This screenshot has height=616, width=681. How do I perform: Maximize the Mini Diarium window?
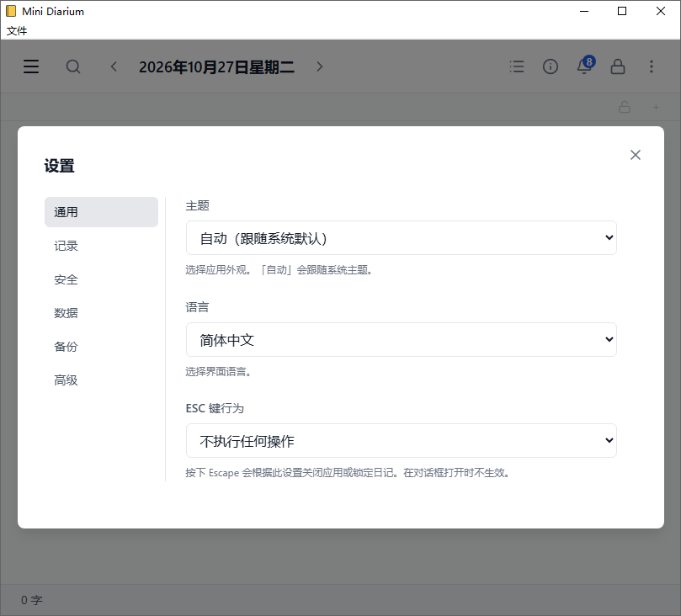pyautogui.click(x=622, y=11)
